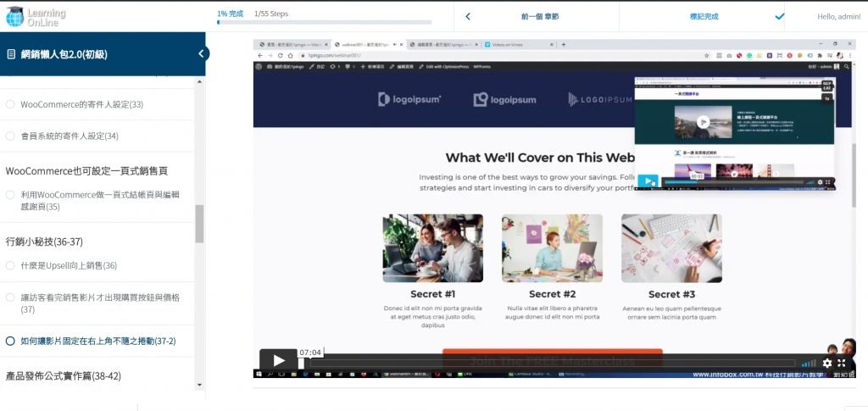Viewport: 868px width, 411px height.
Task: Click the 行銷小秘技(36-37) section heading
Action: (x=44, y=242)
